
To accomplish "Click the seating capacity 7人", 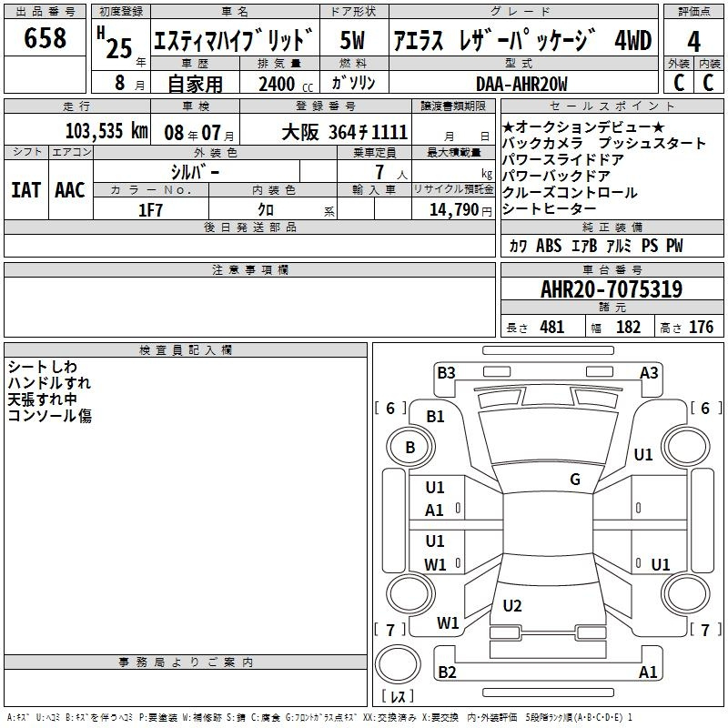I will (x=391, y=173).
